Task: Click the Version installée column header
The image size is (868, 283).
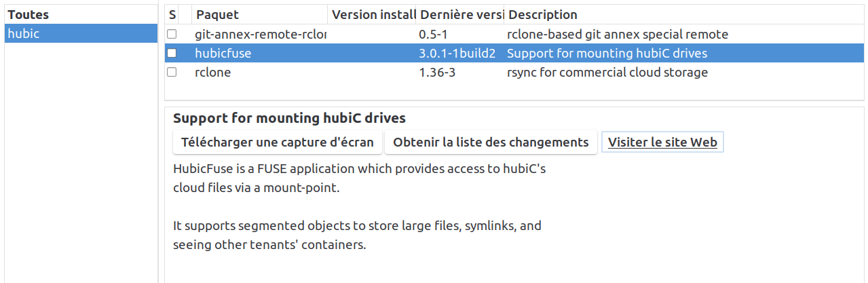Action: point(373,14)
